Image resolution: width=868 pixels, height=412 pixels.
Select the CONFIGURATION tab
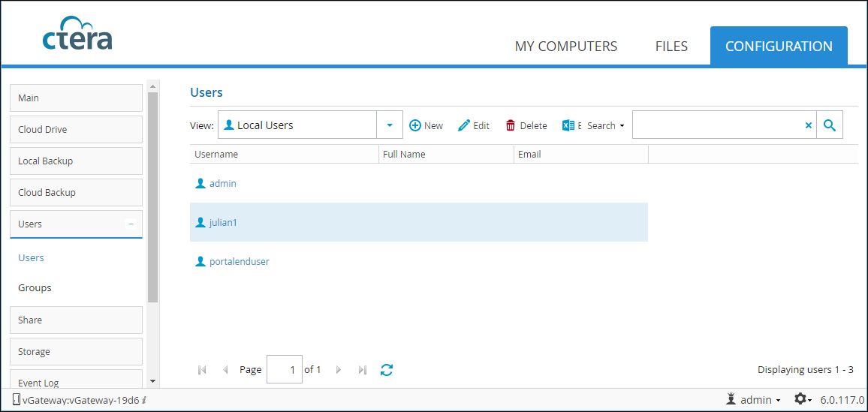pyautogui.click(x=779, y=46)
